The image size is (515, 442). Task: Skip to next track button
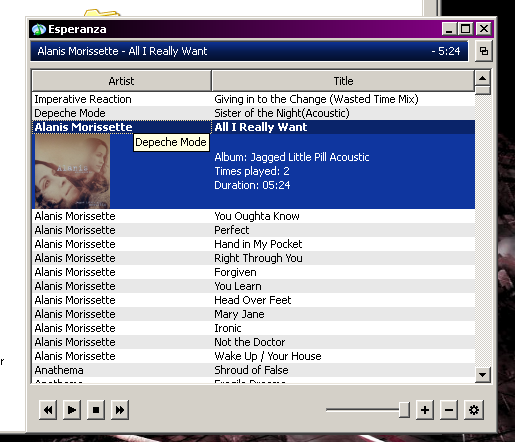120,410
